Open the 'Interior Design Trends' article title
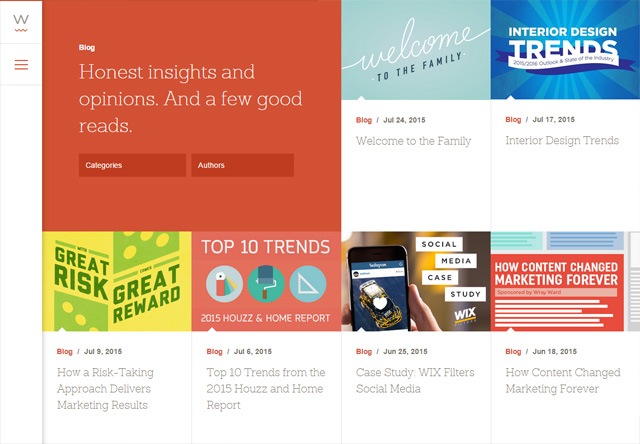This screenshot has height=444, width=640. pyautogui.click(x=562, y=140)
